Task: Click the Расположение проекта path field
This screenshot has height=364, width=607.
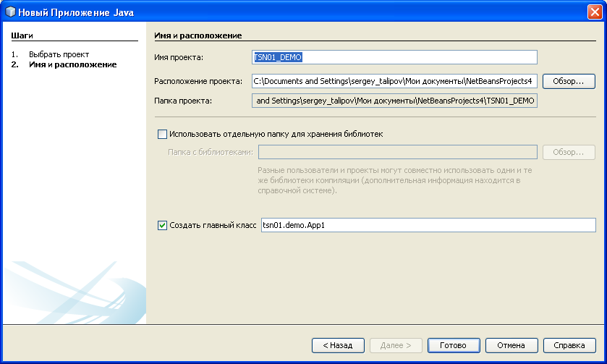Action: click(x=394, y=81)
